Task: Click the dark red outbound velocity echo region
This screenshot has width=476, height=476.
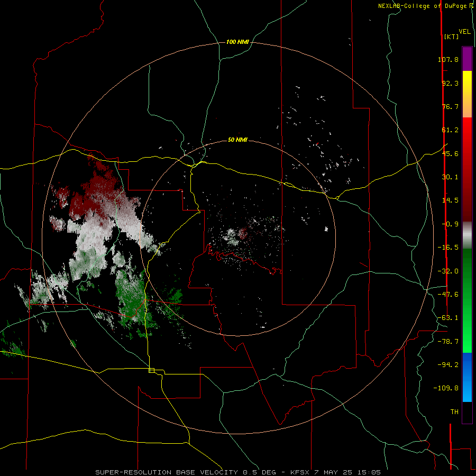Action: click(97, 194)
